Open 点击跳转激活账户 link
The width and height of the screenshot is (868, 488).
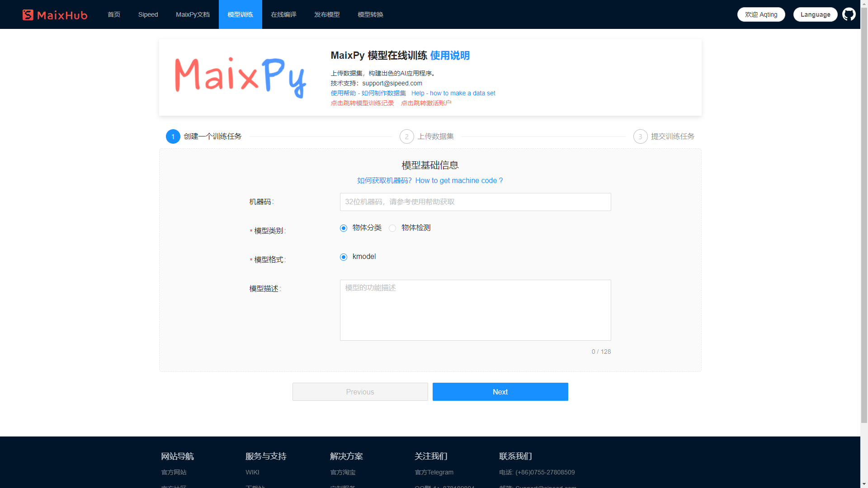(x=426, y=103)
